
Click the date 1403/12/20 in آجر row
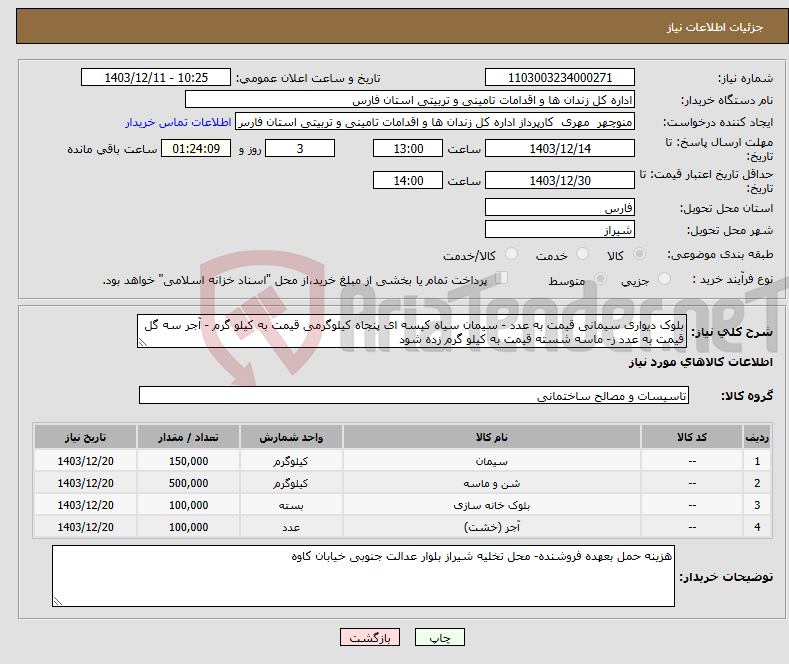coord(86,527)
